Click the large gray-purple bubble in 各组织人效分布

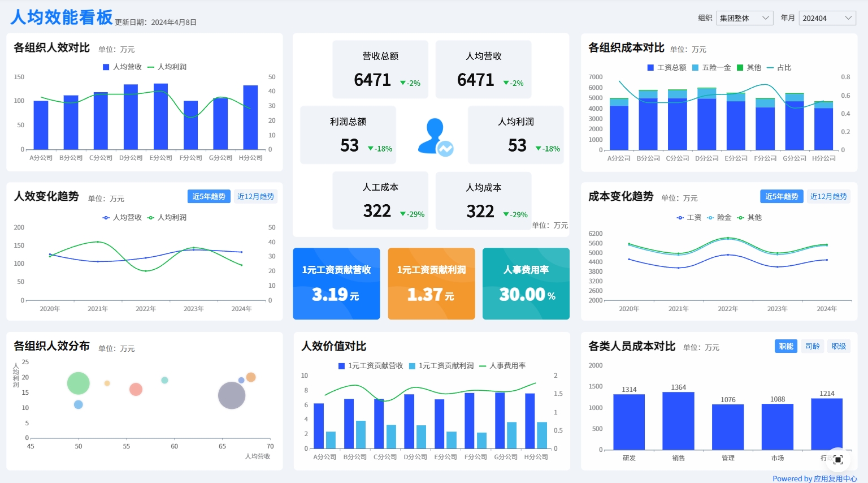click(x=232, y=395)
